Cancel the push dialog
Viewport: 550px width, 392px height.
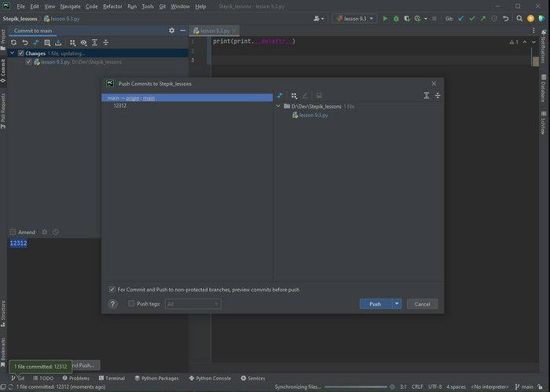point(422,304)
